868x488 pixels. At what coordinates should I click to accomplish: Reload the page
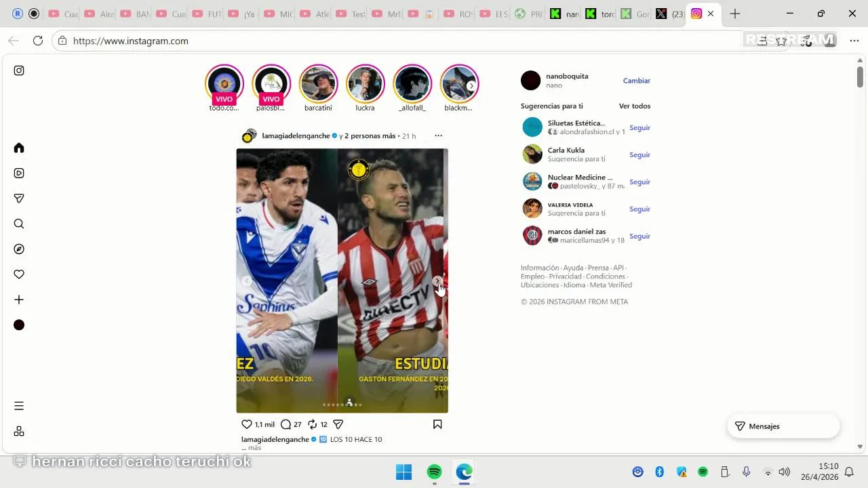coord(38,41)
